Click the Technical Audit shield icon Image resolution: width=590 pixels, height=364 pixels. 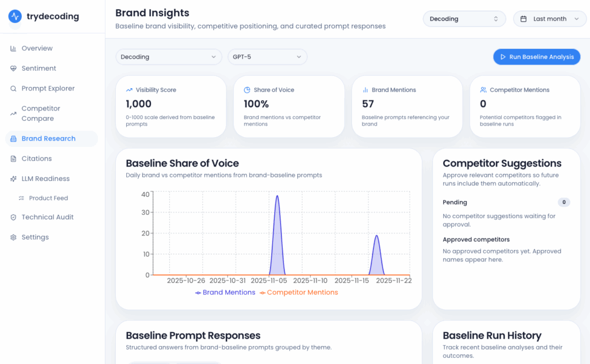click(13, 217)
